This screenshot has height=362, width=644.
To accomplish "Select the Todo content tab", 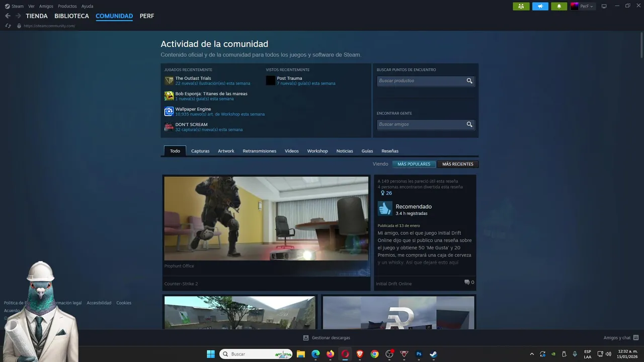I will coord(175,151).
